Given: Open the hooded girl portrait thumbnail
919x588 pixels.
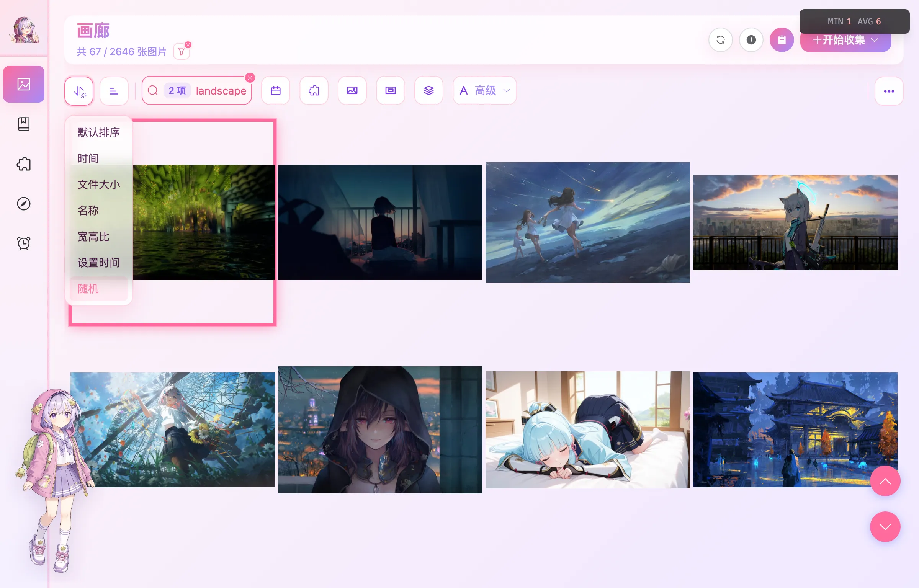Looking at the screenshot, I should [380, 430].
